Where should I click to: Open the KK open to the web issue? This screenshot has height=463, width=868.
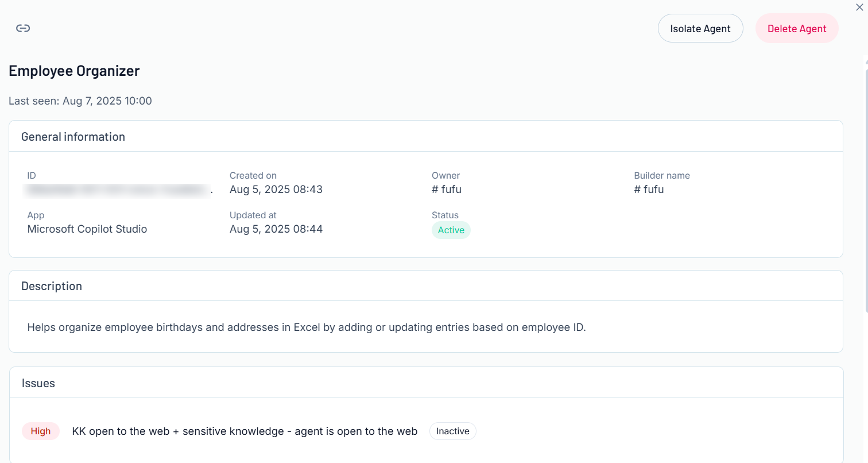(245, 431)
